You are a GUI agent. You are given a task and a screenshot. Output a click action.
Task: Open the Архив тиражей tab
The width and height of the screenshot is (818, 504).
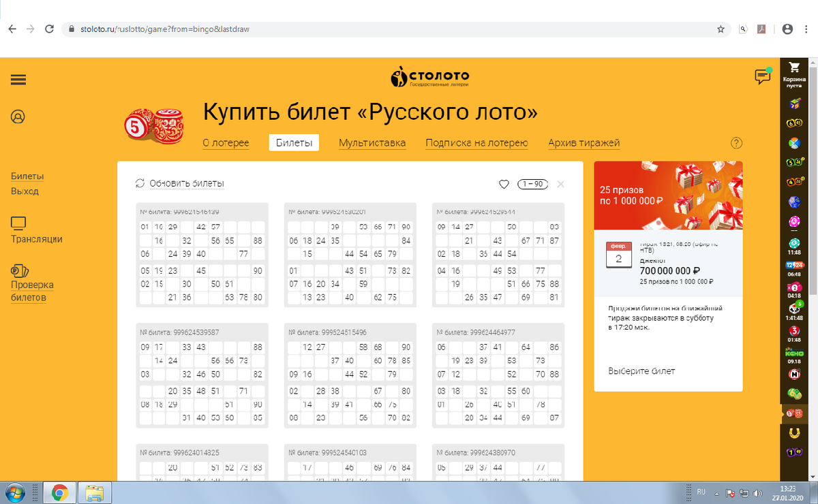pos(584,143)
